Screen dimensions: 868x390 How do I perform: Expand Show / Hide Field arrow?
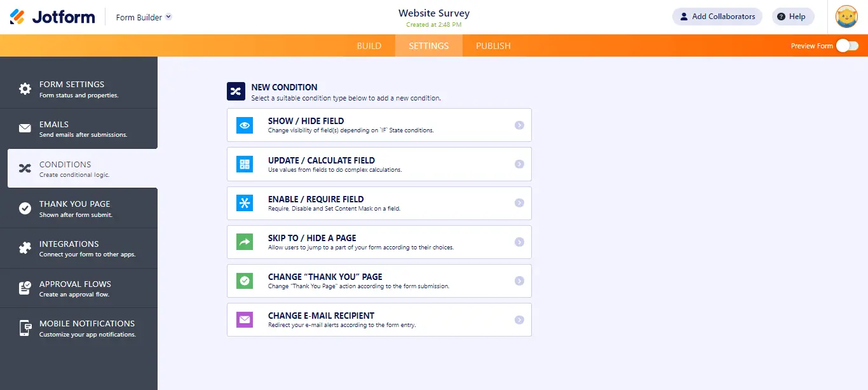point(519,125)
